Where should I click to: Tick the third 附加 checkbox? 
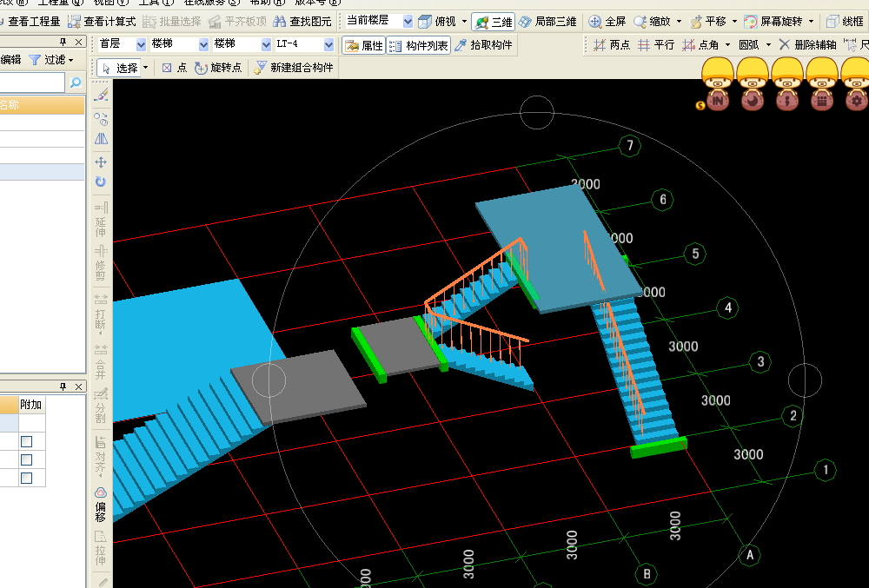pos(27,478)
